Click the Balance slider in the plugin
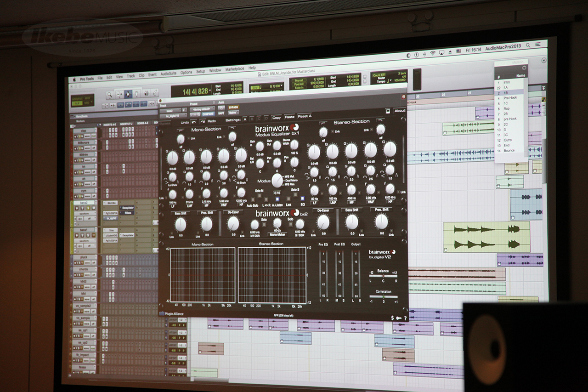 [x=384, y=275]
